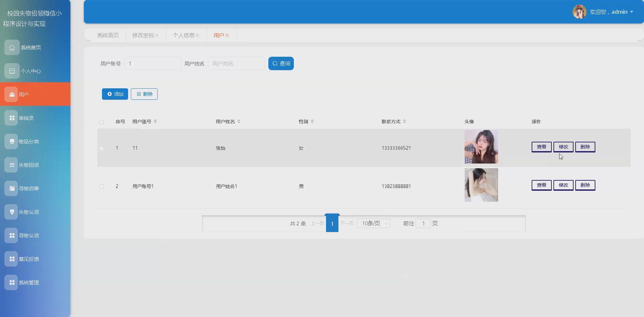Click the 查询 search button
Viewport: 644px width, 317px height.
pyautogui.click(x=281, y=63)
